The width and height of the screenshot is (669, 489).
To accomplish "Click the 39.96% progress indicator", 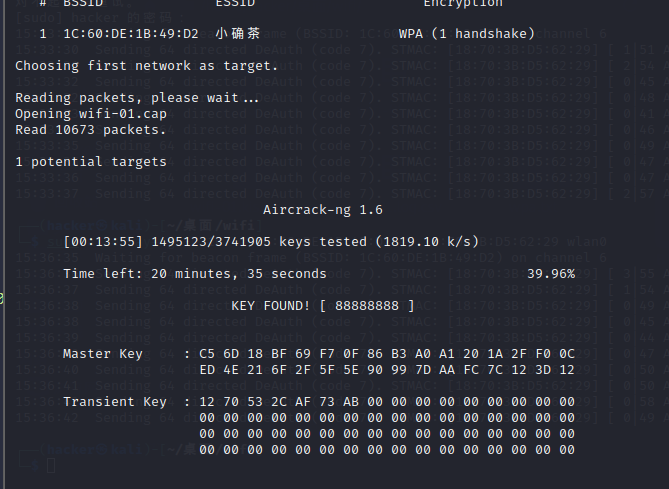I will tap(551, 274).
